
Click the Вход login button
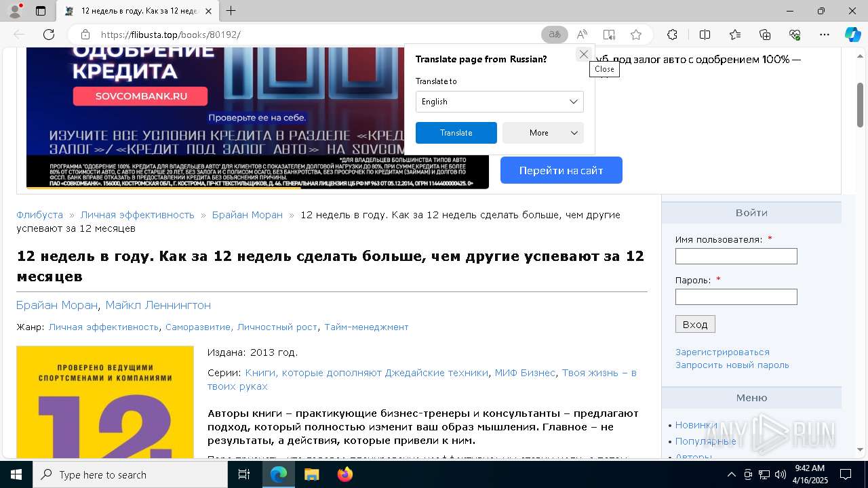click(x=695, y=324)
